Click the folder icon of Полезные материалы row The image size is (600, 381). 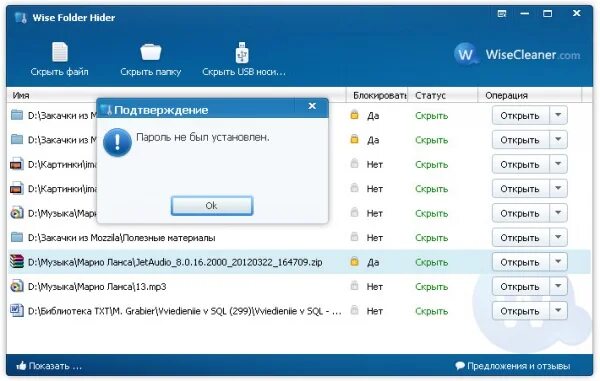(x=17, y=237)
